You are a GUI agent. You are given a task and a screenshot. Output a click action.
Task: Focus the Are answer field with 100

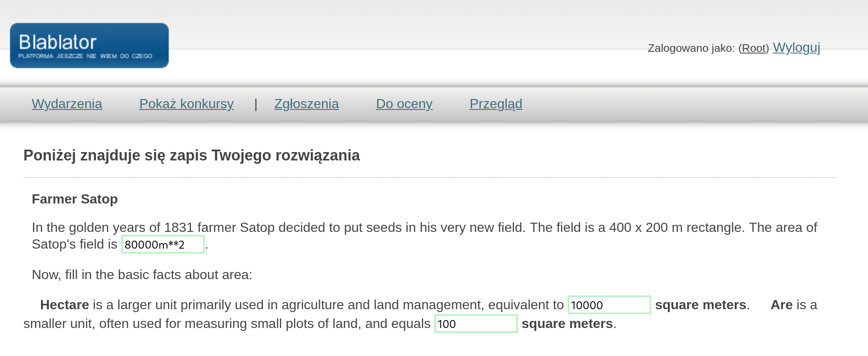click(x=476, y=324)
